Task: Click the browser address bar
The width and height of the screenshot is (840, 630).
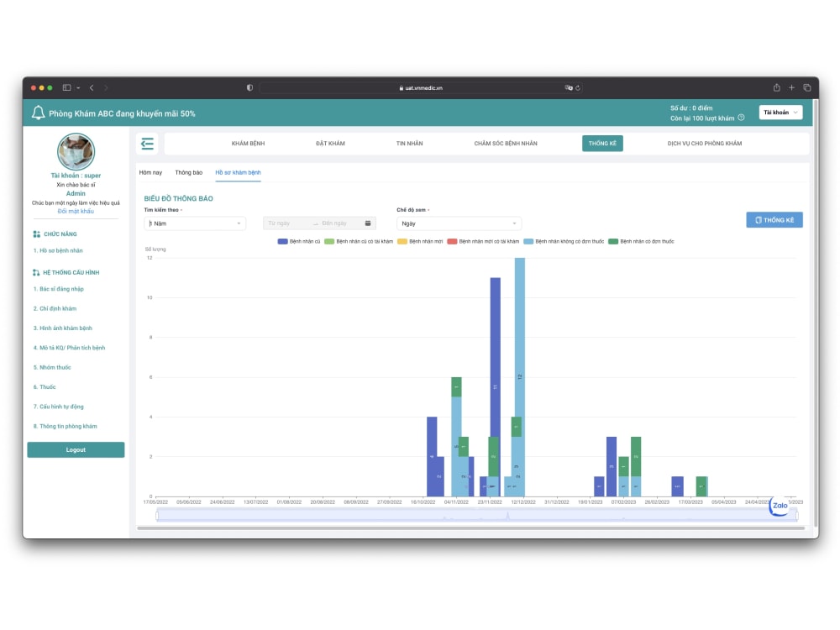Action: pos(421,88)
